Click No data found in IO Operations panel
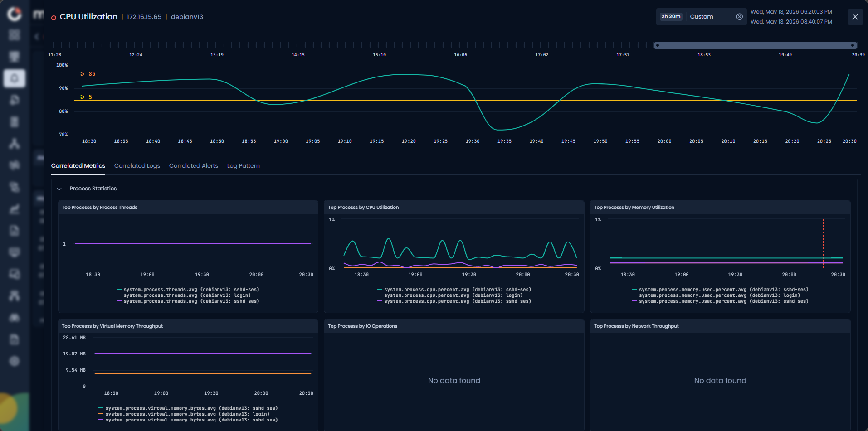 tap(454, 381)
